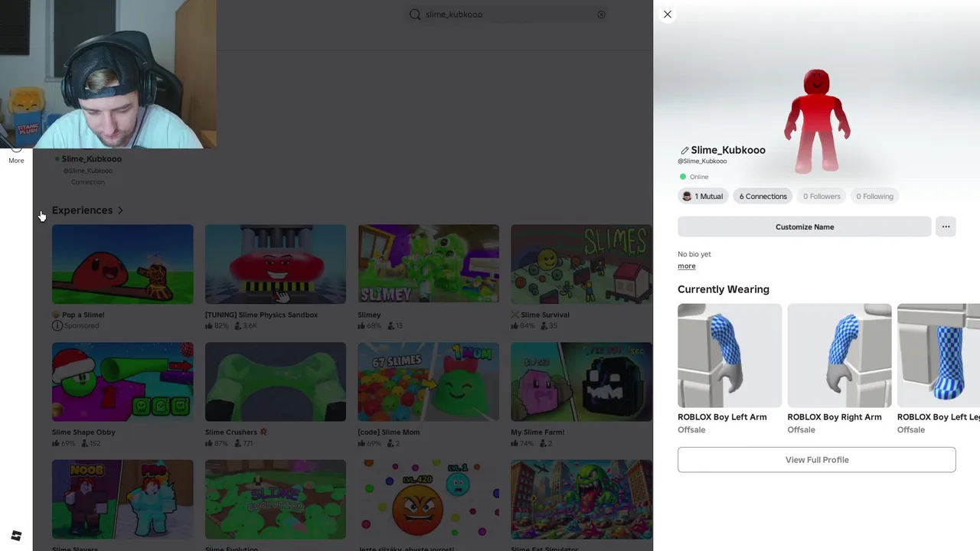Open the Slime Fat Simulator thumbnail
The width and height of the screenshot is (980, 551).
pyautogui.click(x=582, y=500)
